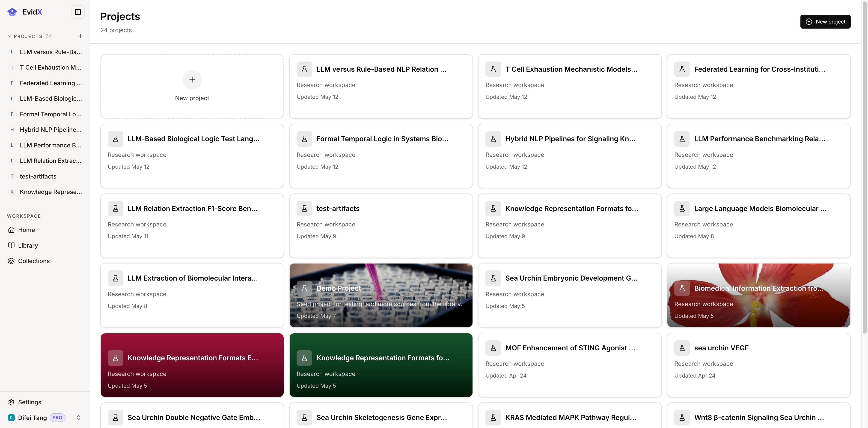Click the PRO plan badge
Image resolution: width=868 pixels, height=428 pixels.
(57, 418)
